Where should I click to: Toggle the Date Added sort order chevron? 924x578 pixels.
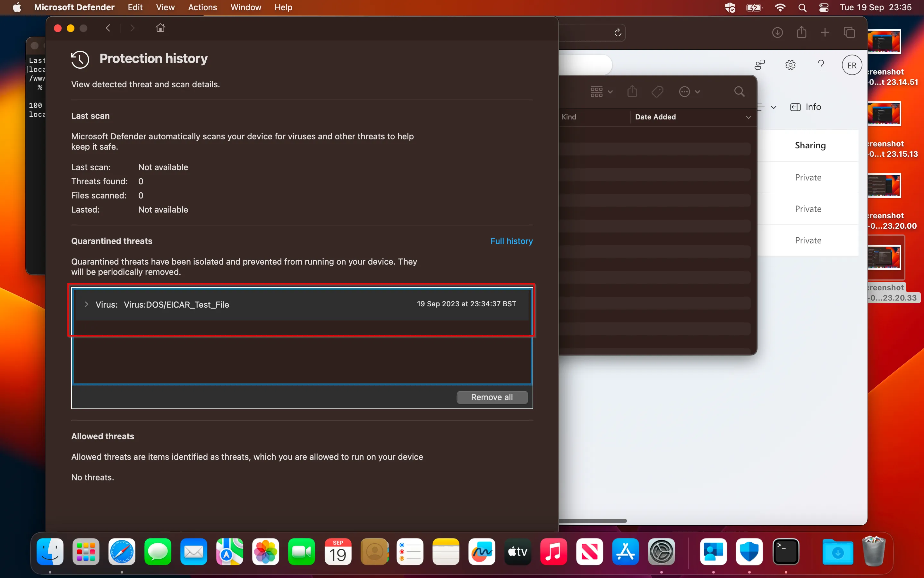point(749,117)
